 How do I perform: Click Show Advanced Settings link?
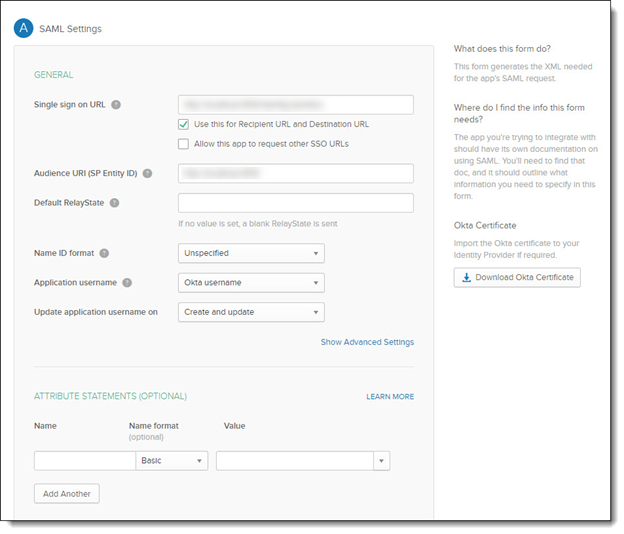click(x=368, y=343)
